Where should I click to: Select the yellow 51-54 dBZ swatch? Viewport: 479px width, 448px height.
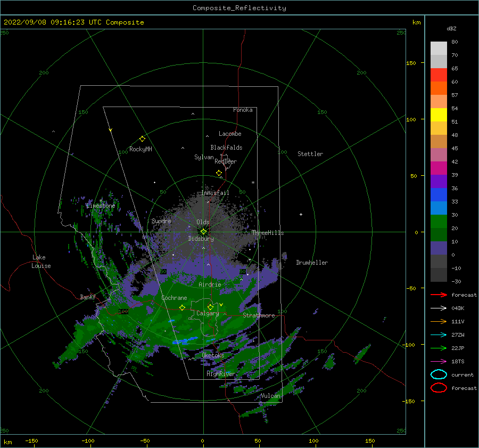coord(439,115)
